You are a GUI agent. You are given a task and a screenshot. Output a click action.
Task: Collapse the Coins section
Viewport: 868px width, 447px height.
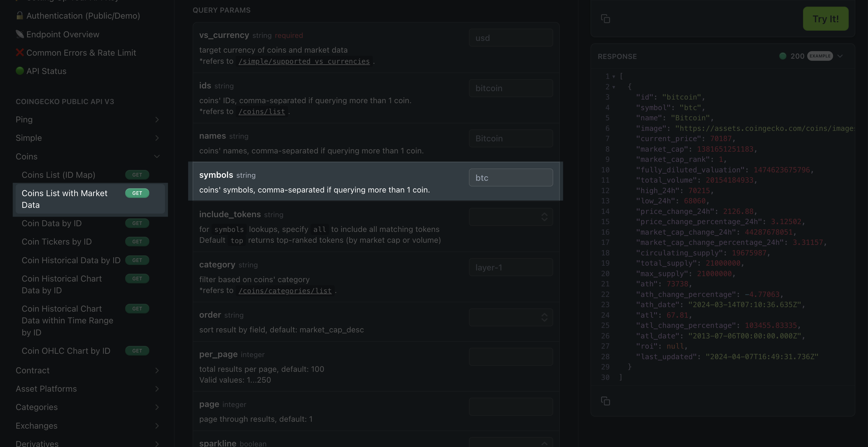coord(157,156)
